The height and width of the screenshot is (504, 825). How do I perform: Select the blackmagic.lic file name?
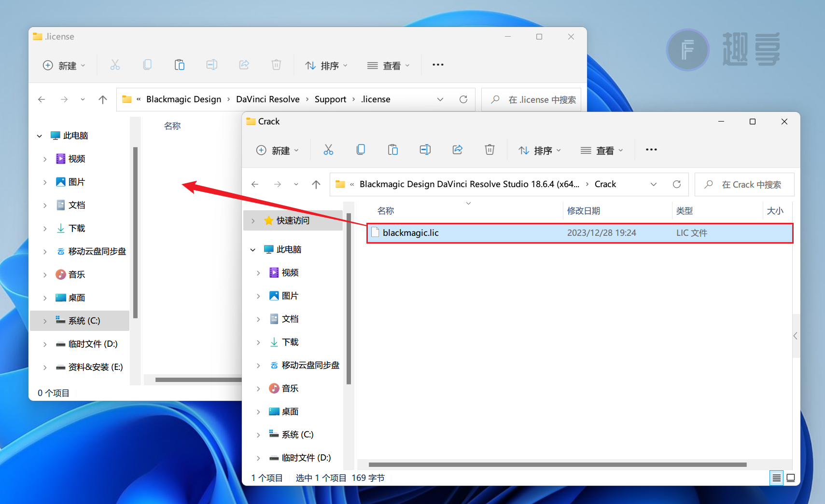[x=411, y=233]
